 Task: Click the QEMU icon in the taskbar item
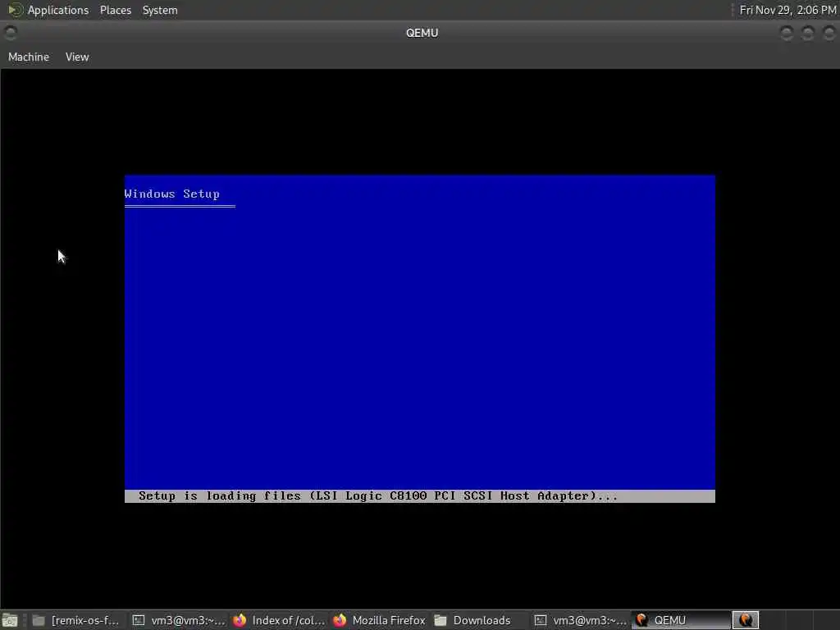641,620
